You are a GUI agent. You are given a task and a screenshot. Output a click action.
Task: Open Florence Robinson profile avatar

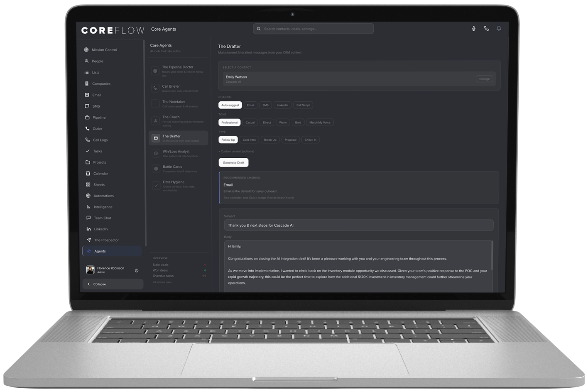(90, 270)
